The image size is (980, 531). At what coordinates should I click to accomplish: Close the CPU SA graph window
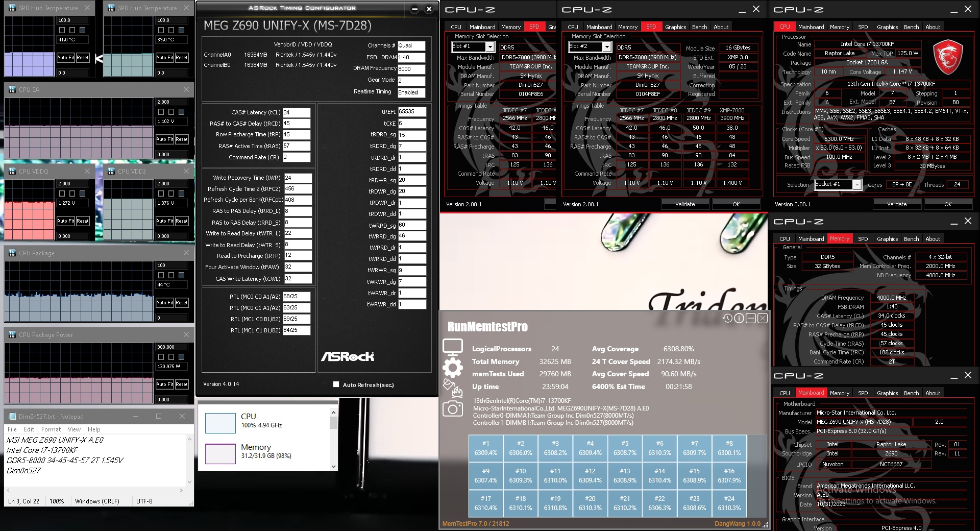click(x=186, y=89)
